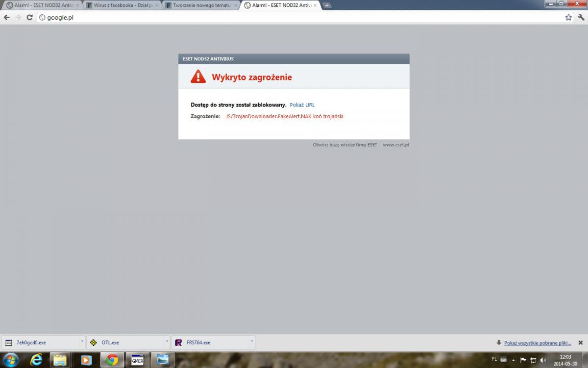Bookmark this page with the star icon

pos(568,17)
